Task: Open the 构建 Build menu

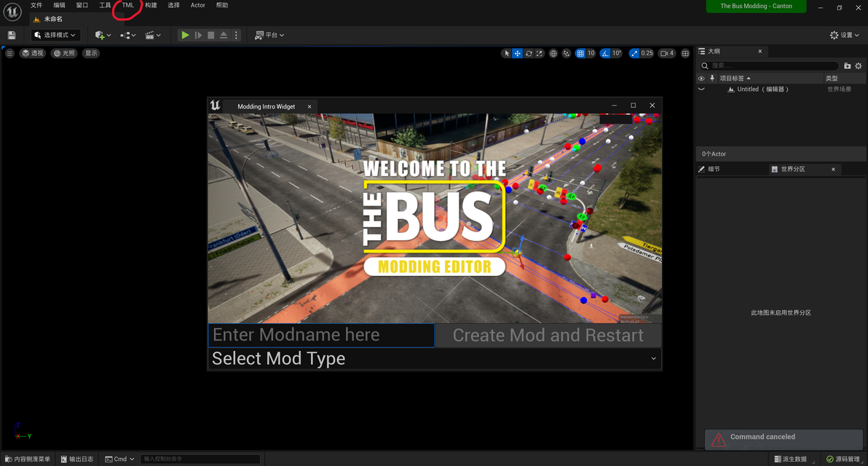Action: point(151,5)
